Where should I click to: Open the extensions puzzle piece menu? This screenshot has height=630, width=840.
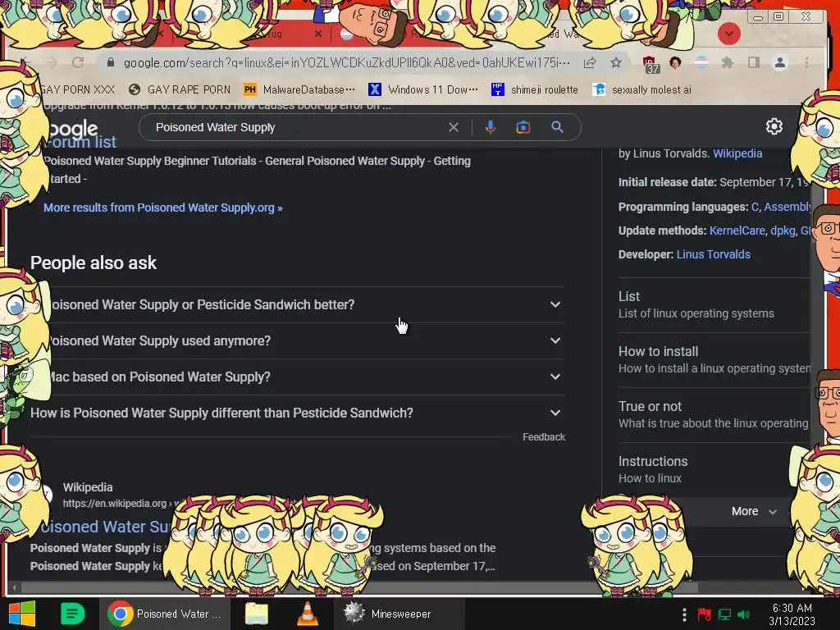click(727, 62)
